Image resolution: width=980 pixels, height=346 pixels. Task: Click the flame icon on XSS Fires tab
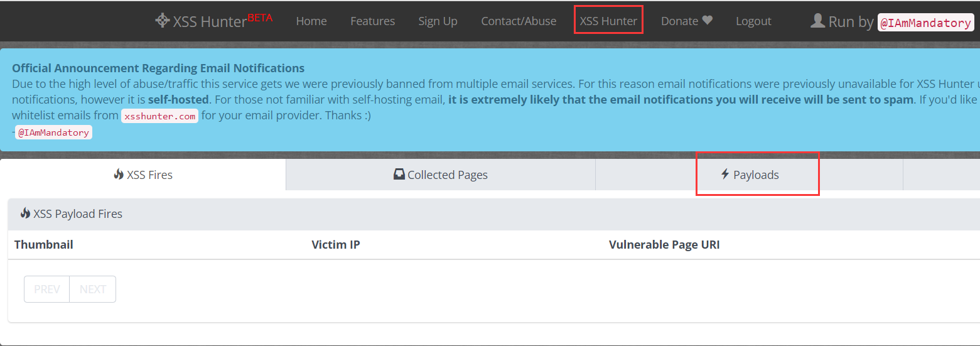(119, 175)
